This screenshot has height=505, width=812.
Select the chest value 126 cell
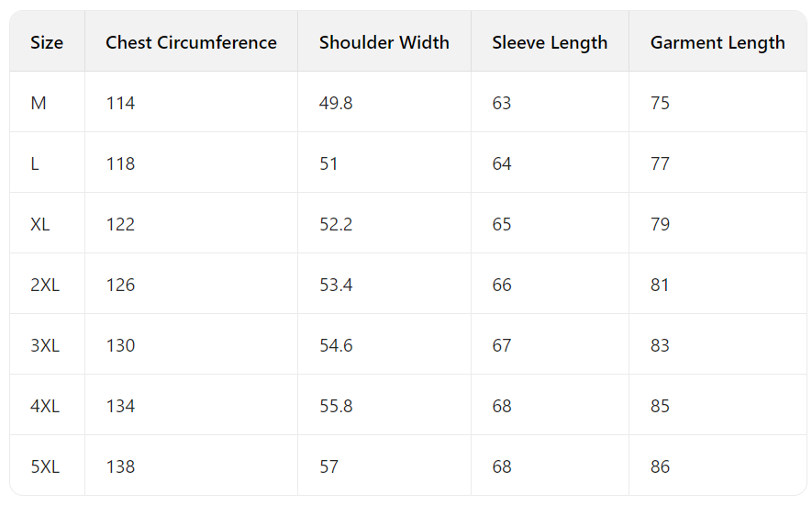120,285
